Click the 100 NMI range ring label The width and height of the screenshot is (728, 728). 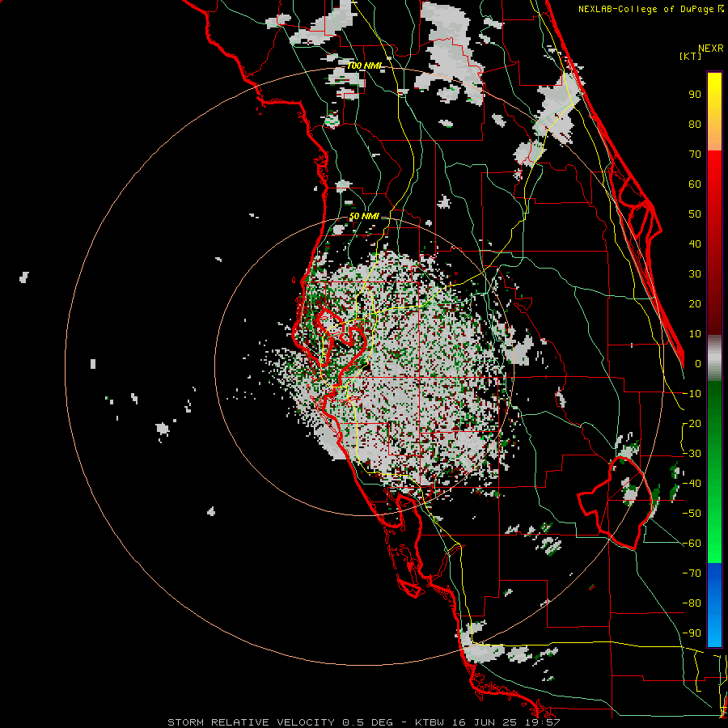point(365,66)
